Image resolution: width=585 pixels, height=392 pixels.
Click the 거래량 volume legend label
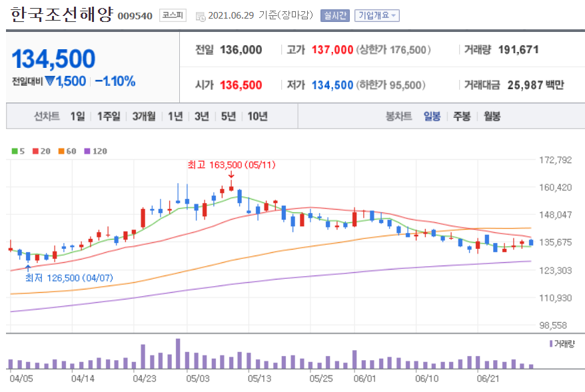[562, 343]
